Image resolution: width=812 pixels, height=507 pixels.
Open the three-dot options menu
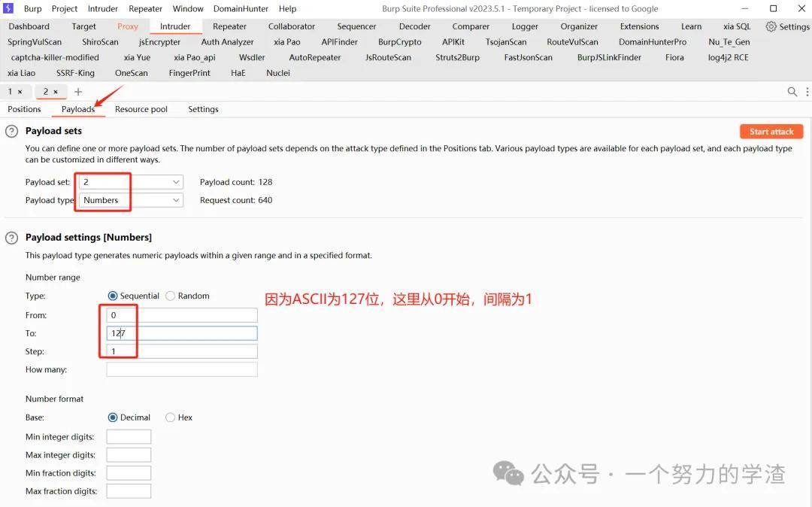807,92
